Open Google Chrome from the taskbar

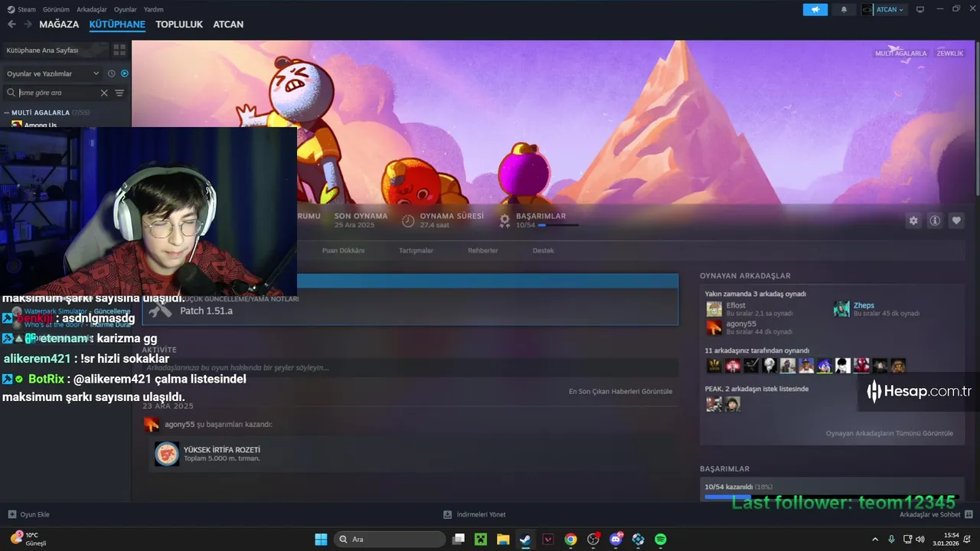tap(570, 539)
